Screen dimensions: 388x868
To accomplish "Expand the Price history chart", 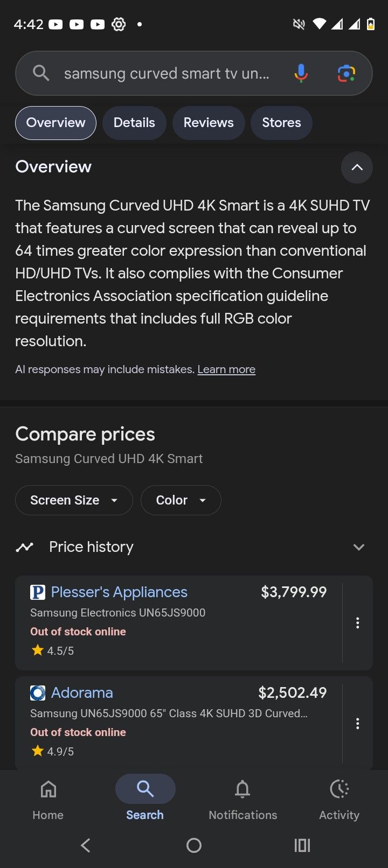I will click(358, 547).
